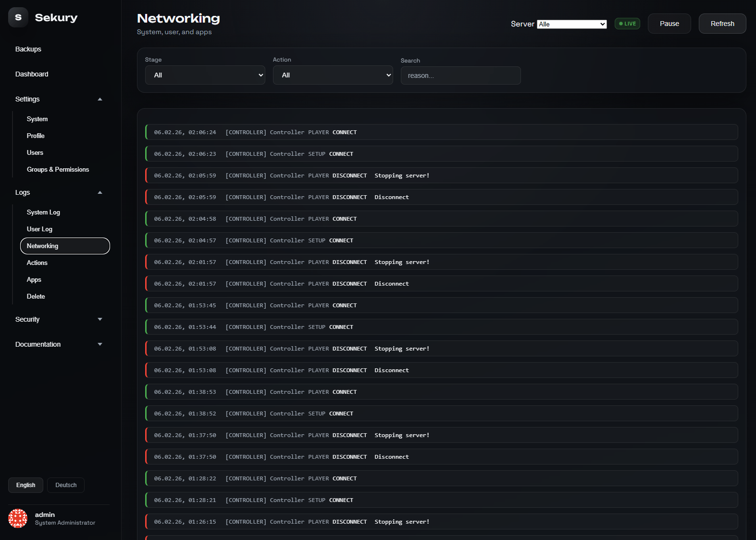Image resolution: width=756 pixels, height=540 pixels.
Task: Collapse the Logs section arrow
Action: pos(100,192)
